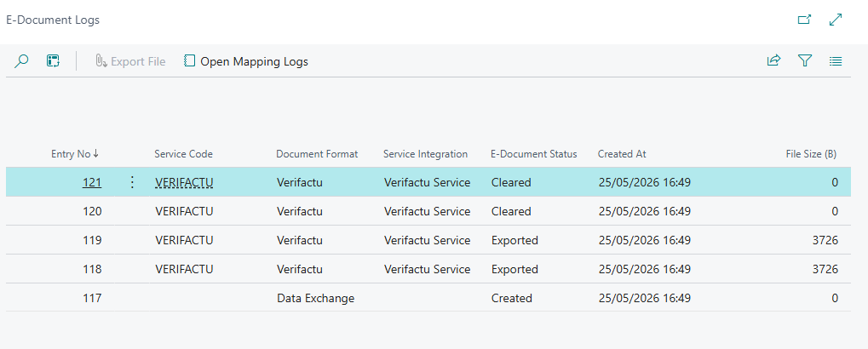This screenshot has height=349, width=868.
Task: Open the list view layout icon
Action: click(836, 60)
